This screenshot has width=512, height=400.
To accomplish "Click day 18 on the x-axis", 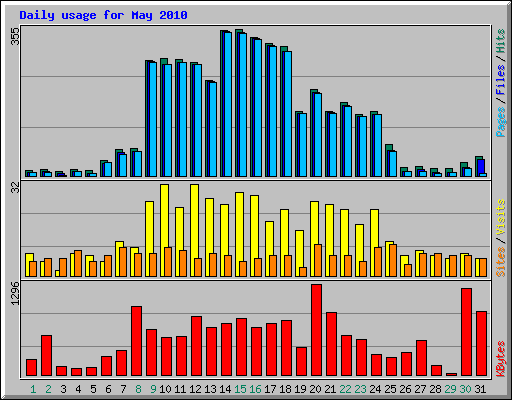I will click(285, 389).
